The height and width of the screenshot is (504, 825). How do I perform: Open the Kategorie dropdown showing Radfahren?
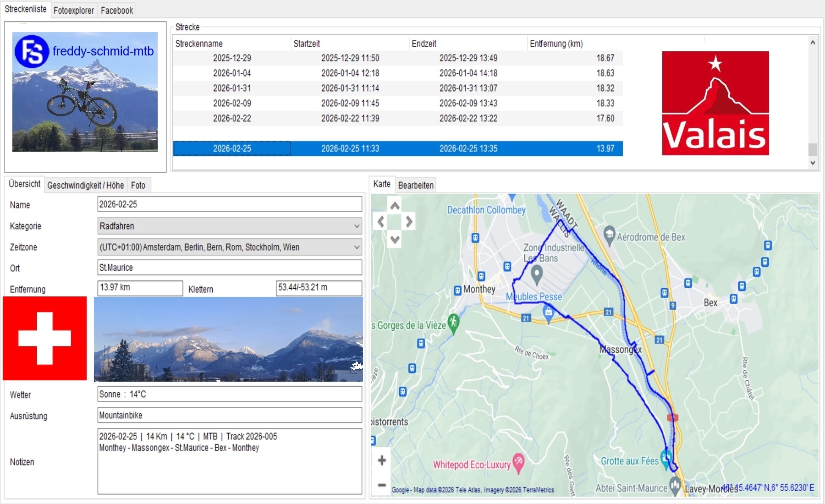[x=230, y=226]
